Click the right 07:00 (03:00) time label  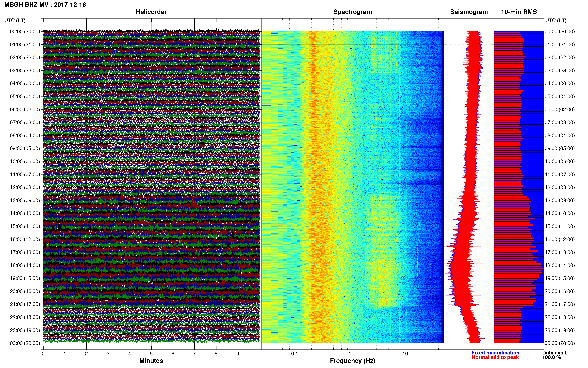[560, 122]
